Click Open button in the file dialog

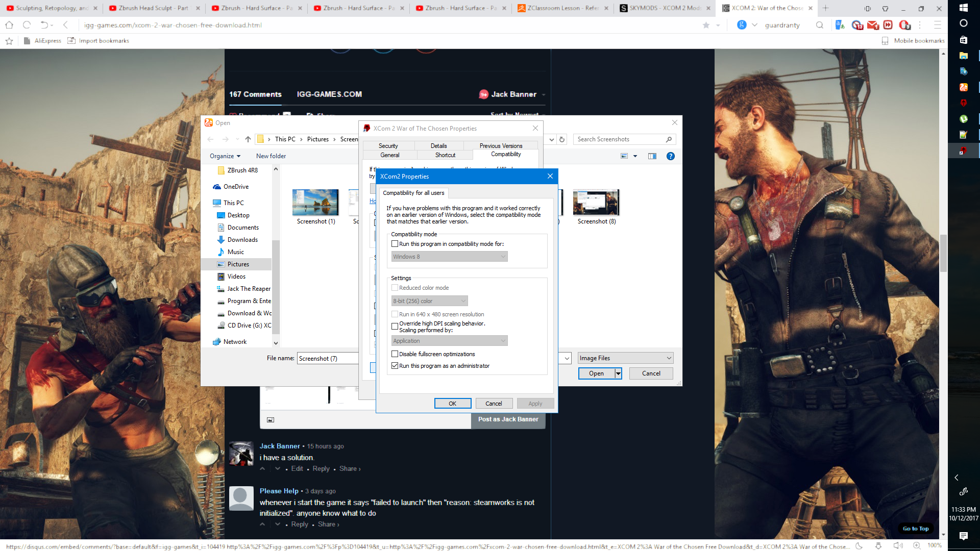(596, 373)
